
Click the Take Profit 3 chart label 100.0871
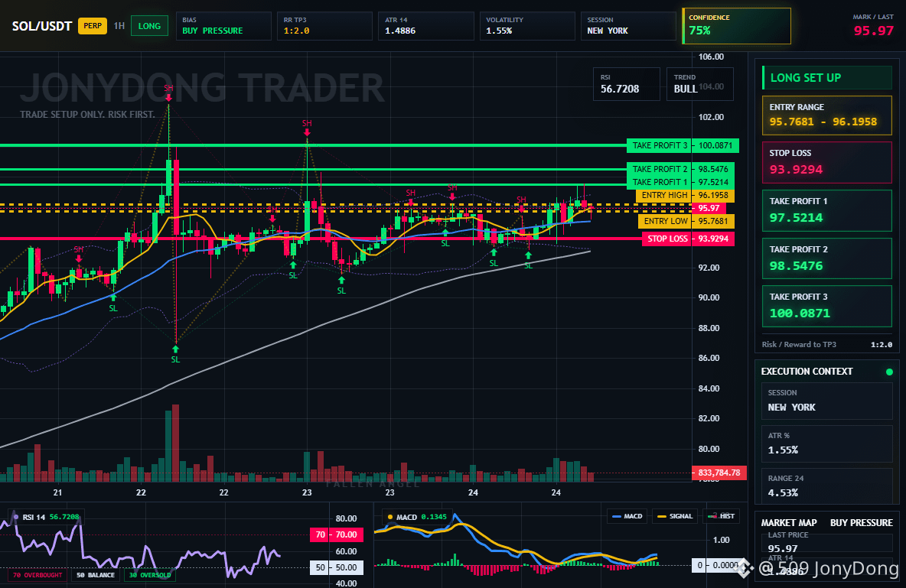(683, 145)
